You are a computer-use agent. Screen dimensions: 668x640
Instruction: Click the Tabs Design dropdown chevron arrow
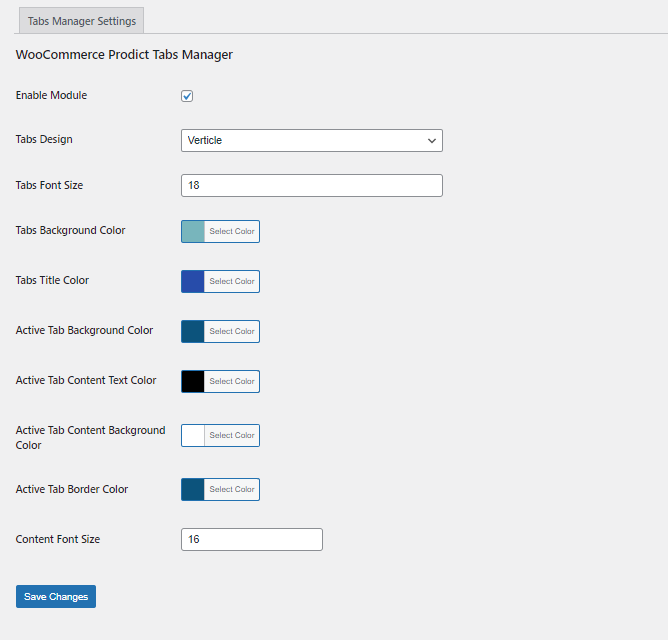pos(432,141)
